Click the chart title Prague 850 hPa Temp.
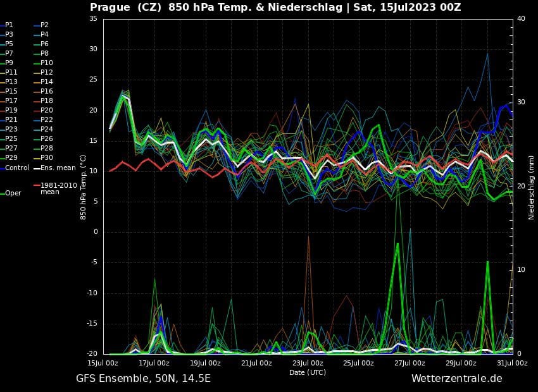Viewport: 538px width, 392px height. [275, 8]
